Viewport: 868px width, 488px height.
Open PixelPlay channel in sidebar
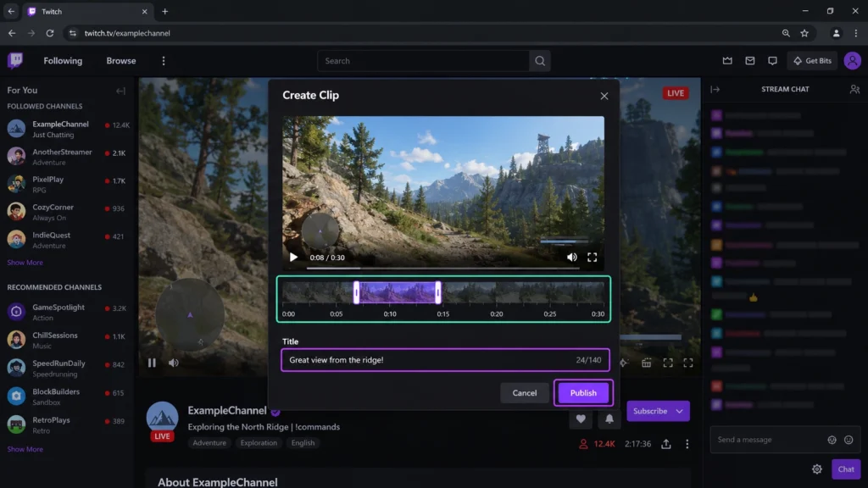68,184
